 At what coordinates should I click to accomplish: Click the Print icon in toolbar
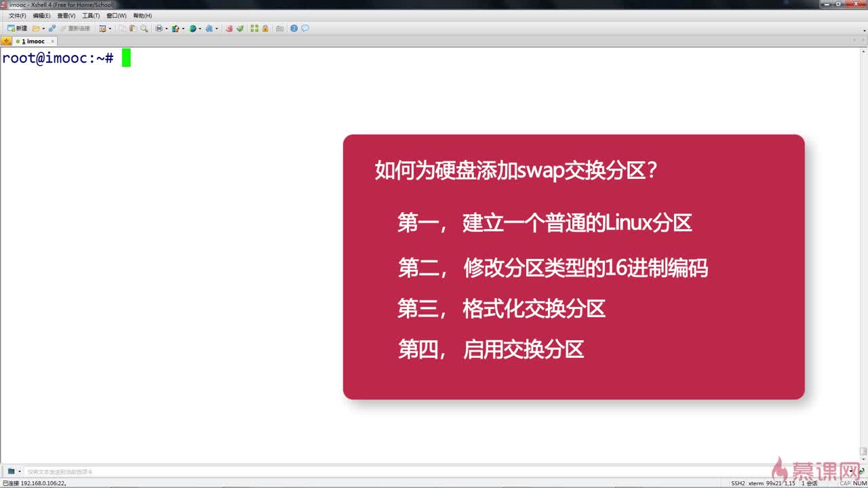(x=159, y=28)
